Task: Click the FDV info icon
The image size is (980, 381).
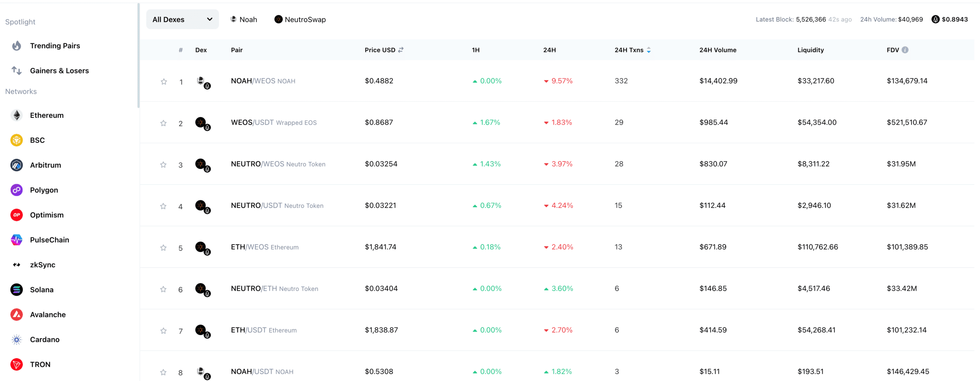Action: (905, 50)
